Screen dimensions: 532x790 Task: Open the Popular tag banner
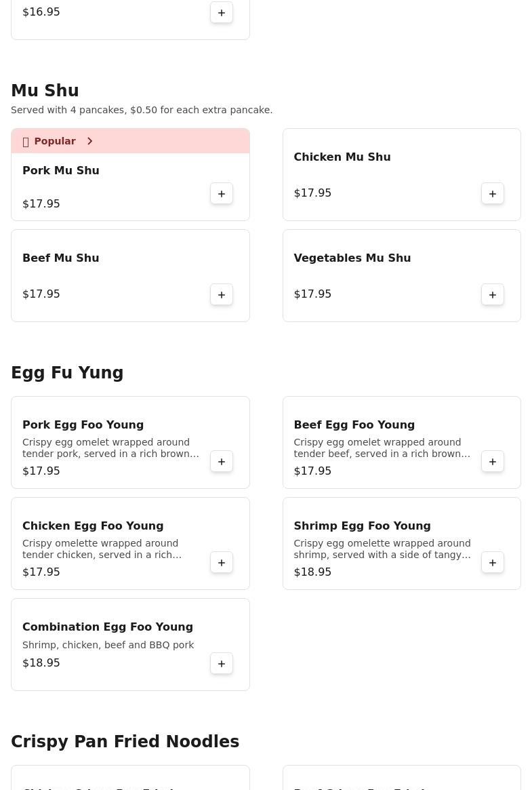click(x=55, y=141)
